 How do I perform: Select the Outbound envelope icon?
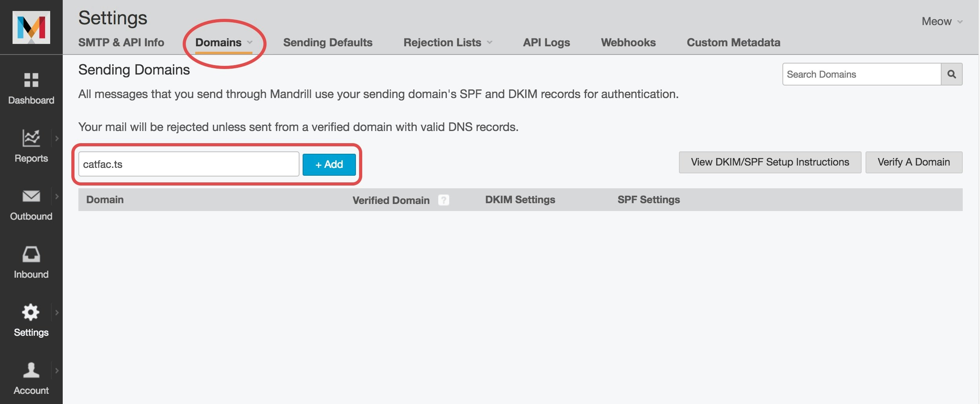pos(31,196)
